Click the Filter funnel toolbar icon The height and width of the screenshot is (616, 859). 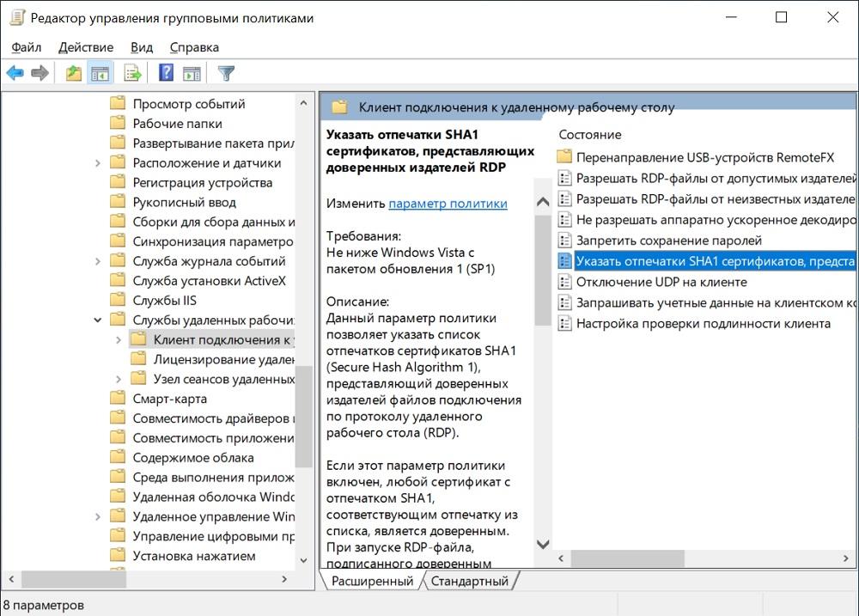226,73
